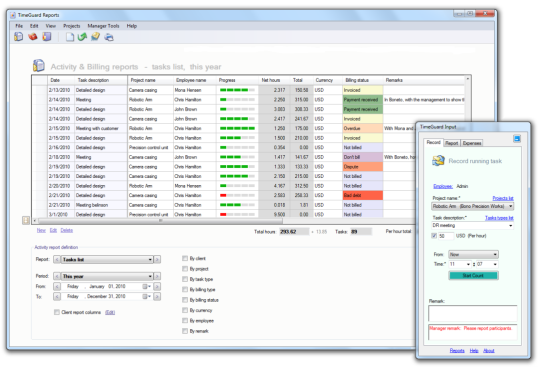The image size is (540, 369).
Task: Click the printer toolbar icon
Action: coord(109,37)
